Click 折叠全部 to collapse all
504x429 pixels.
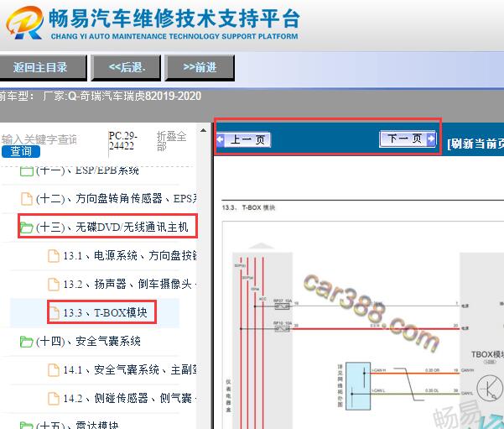click(171, 141)
